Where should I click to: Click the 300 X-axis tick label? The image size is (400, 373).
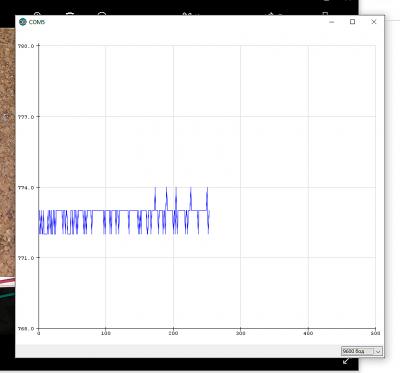[240, 333]
